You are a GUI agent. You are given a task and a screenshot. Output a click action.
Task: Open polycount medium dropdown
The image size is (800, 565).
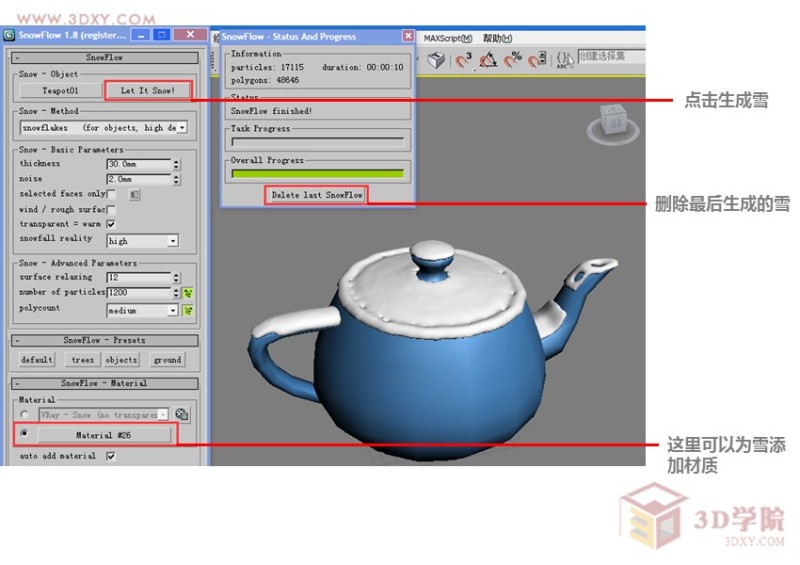point(142,310)
